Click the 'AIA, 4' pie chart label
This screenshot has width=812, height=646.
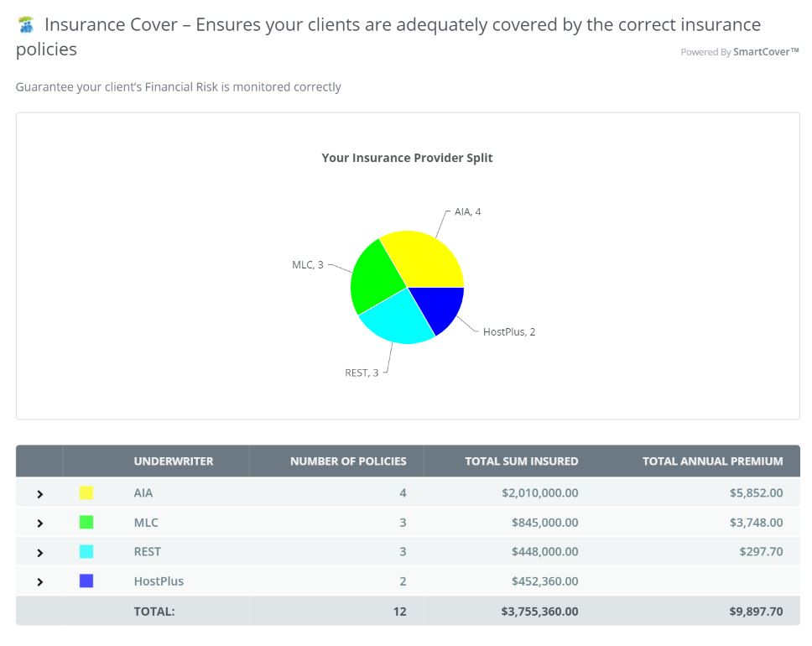[467, 212]
